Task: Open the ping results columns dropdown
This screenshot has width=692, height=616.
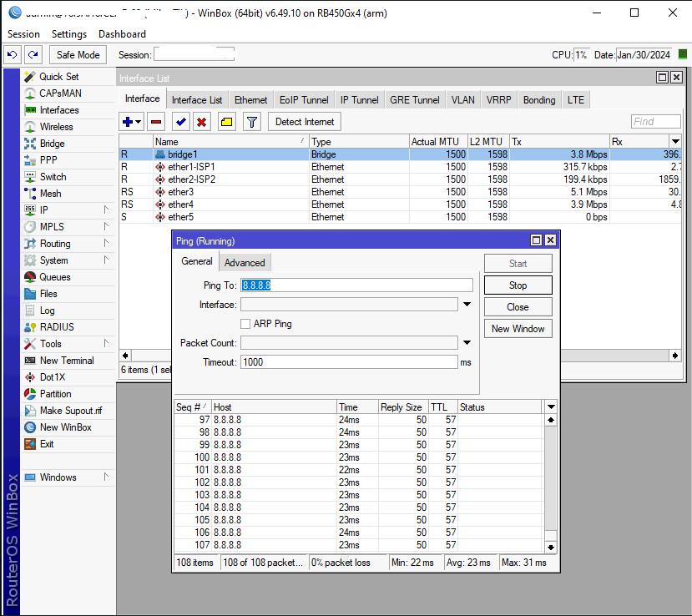Action: [551, 406]
